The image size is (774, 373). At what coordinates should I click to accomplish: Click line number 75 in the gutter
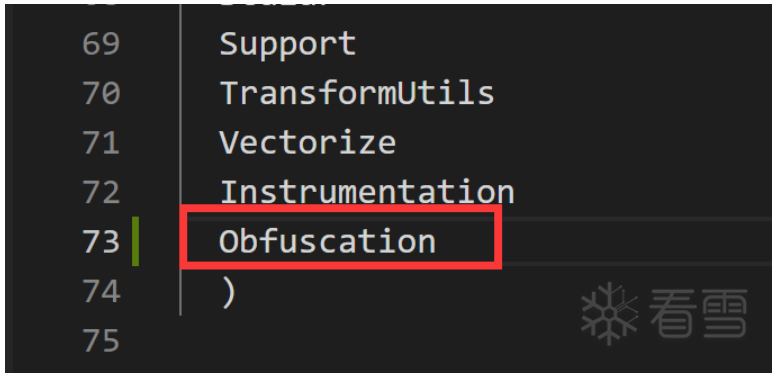101,340
